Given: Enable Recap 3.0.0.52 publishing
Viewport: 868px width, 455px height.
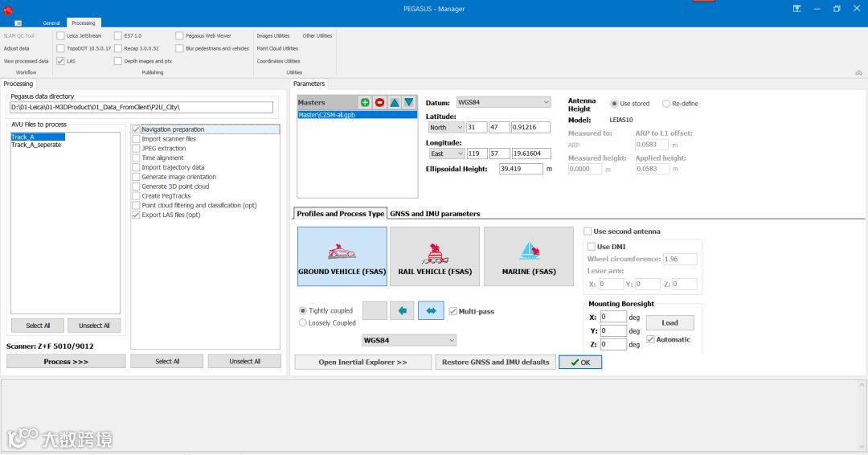Looking at the screenshot, I should (x=118, y=48).
